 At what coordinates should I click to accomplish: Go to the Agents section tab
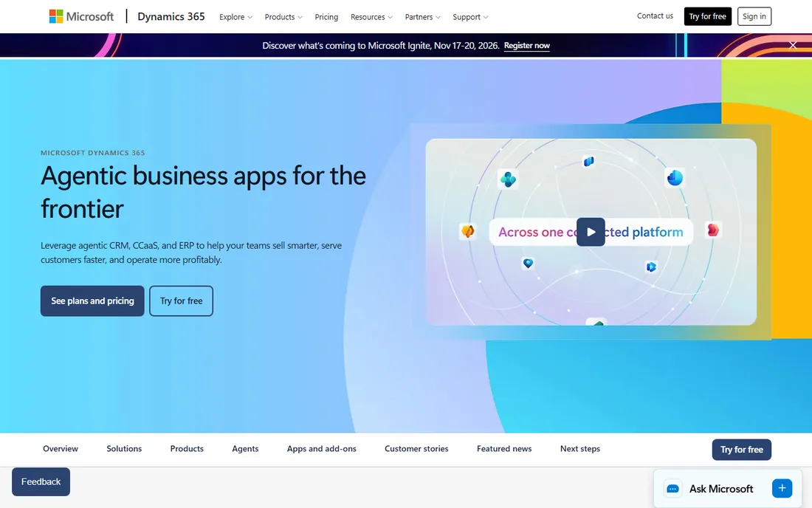[x=245, y=449]
